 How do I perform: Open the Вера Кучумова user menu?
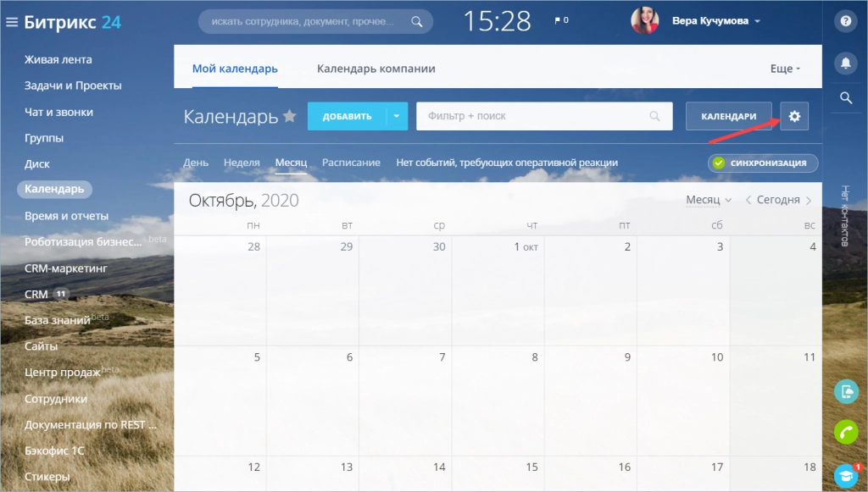[x=715, y=21]
